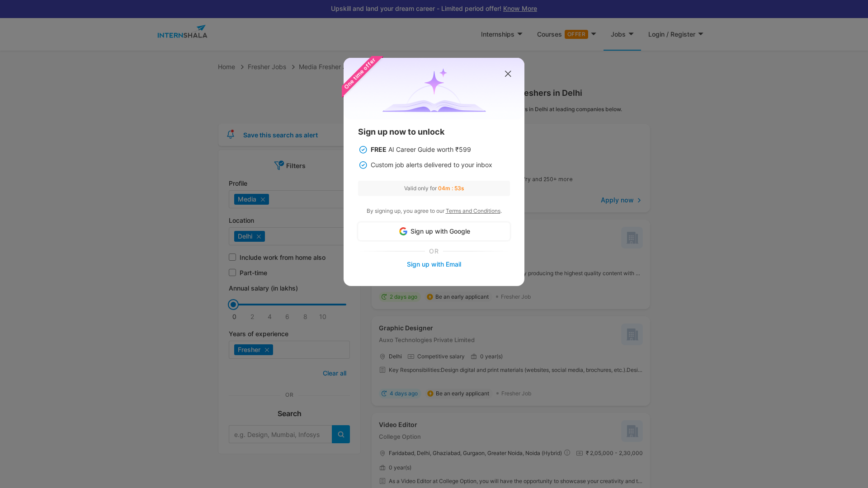
Task: Check the Part-time checkbox
Action: [232, 272]
